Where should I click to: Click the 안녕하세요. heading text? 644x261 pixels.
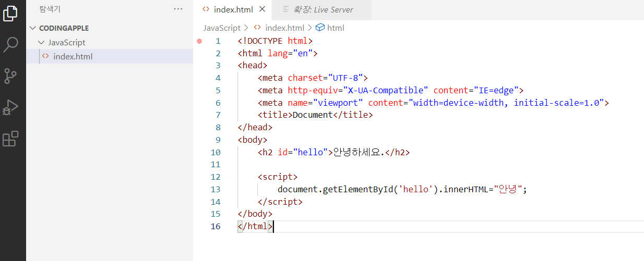tap(359, 152)
